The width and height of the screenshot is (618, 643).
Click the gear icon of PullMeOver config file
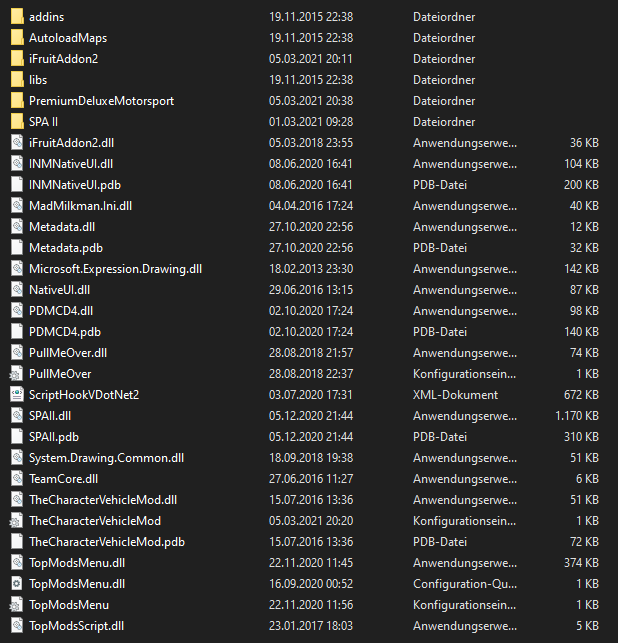tap(16, 374)
